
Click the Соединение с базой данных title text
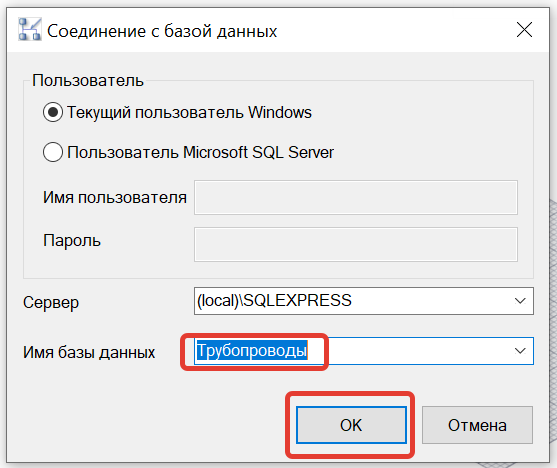click(x=162, y=31)
